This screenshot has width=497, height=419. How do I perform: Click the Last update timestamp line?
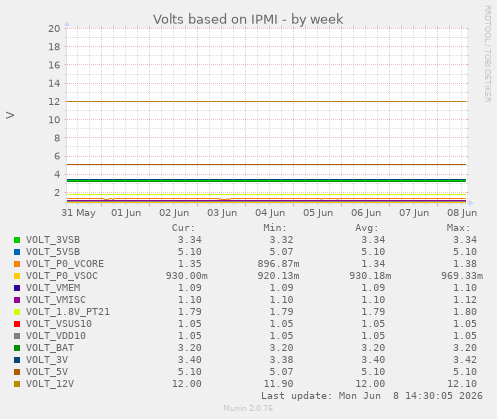(x=372, y=396)
